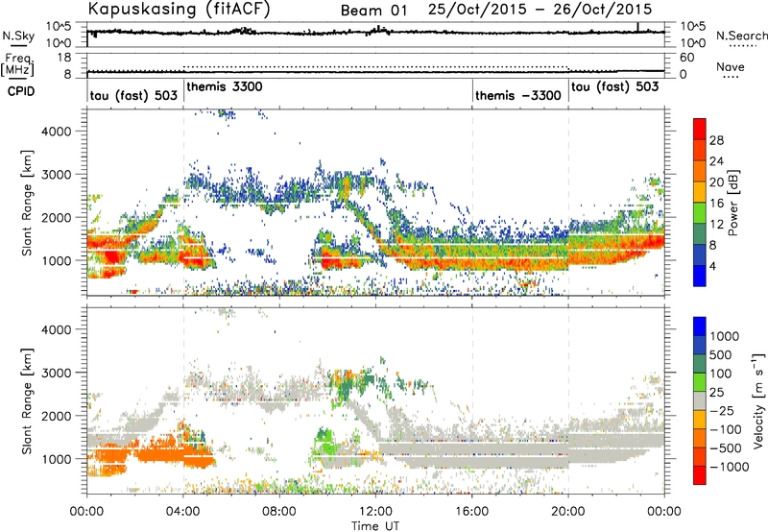Viewport: 768px width, 532px height.
Task: Click the Nave legend label
Action: pyautogui.click(x=731, y=66)
